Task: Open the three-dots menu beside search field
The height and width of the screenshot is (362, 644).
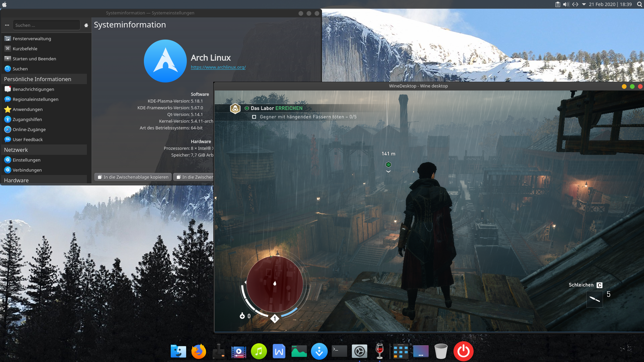Action: pyautogui.click(x=7, y=25)
